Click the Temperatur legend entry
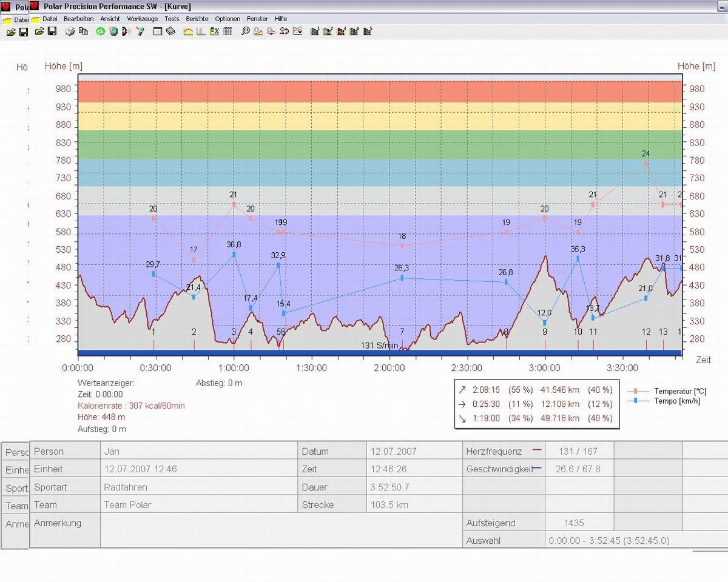 click(679, 392)
